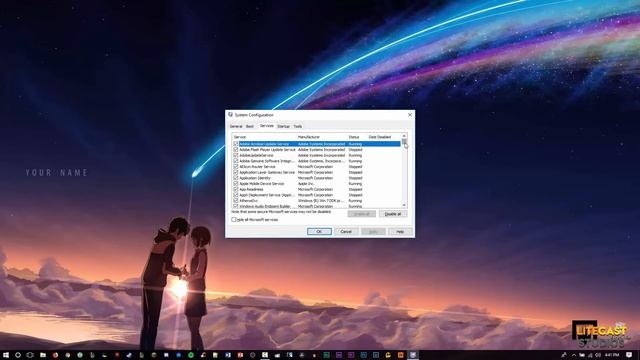Click the Application Layer Gateway Service name
Screen dimensions: 640x360
[x=267, y=173]
